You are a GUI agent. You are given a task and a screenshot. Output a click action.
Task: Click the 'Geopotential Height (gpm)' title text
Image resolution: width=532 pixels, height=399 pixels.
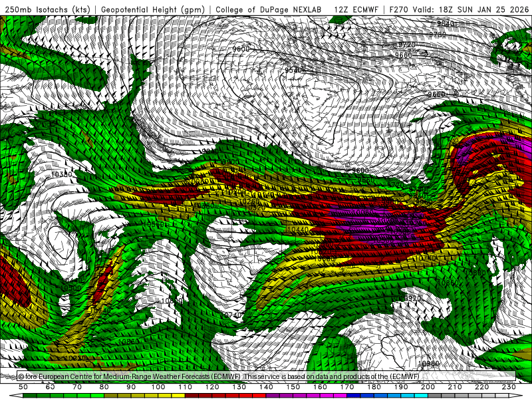coord(153,10)
